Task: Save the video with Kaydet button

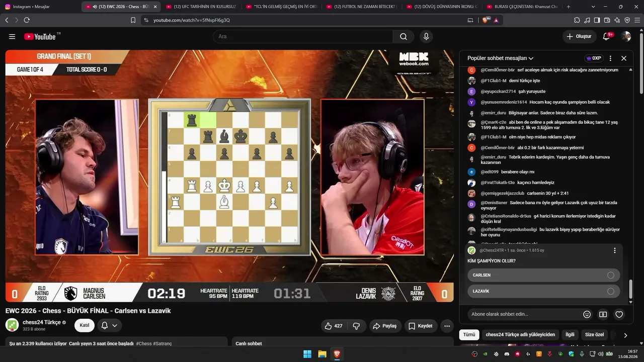Action: click(421, 326)
